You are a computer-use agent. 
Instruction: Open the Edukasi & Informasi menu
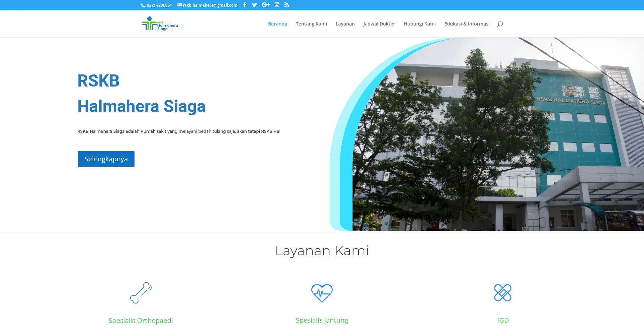click(x=467, y=24)
